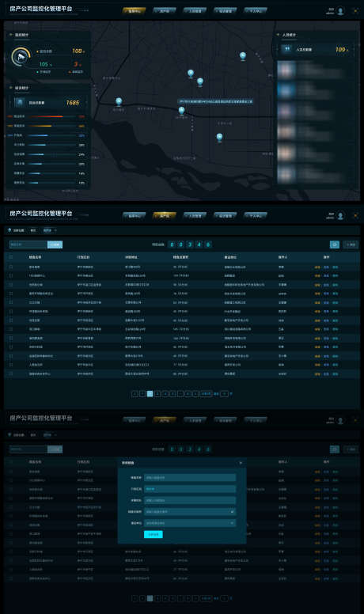Image resolution: width=364 pixels, height=614 pixels.
Task: Click the surveillance camera gauge icon
Action: [x=21, y=58]
